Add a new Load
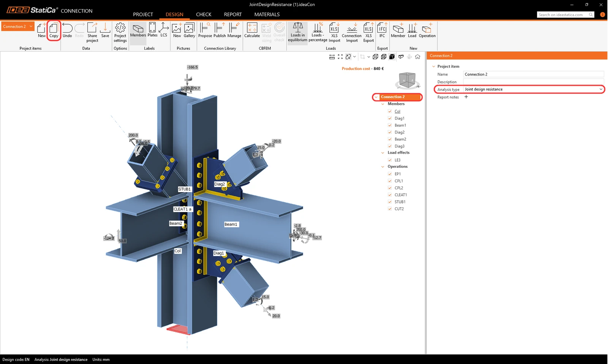 pyautogui.click(x=412, y=30)
